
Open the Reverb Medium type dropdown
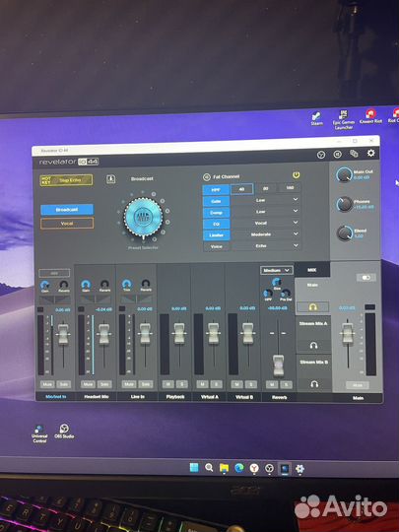point(277,270)
